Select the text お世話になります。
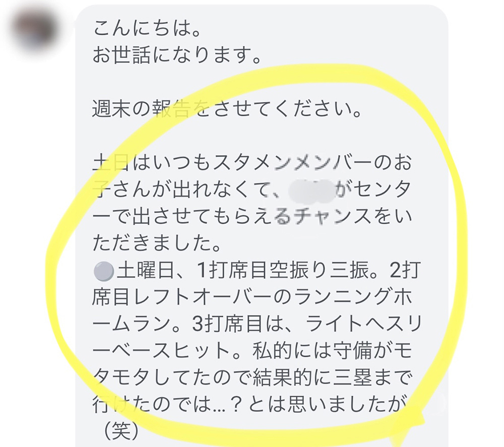This screenshot has height=447, width=504. pos(176,54)
